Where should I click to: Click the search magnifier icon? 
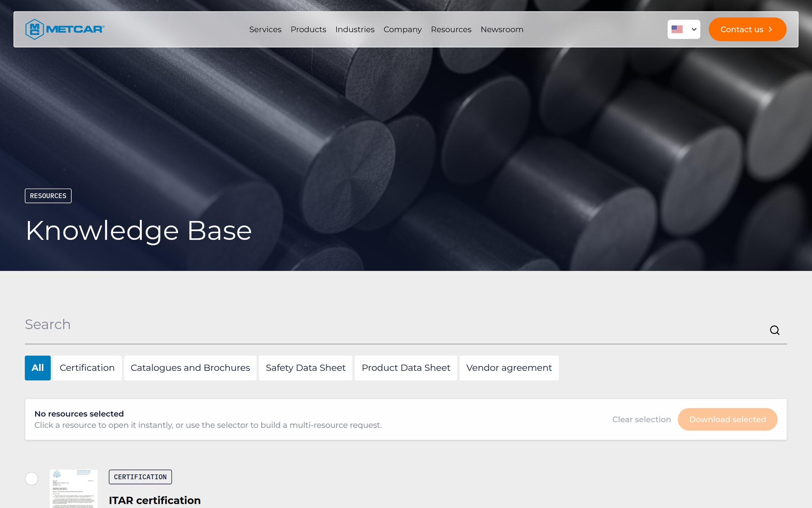(774, 330)
